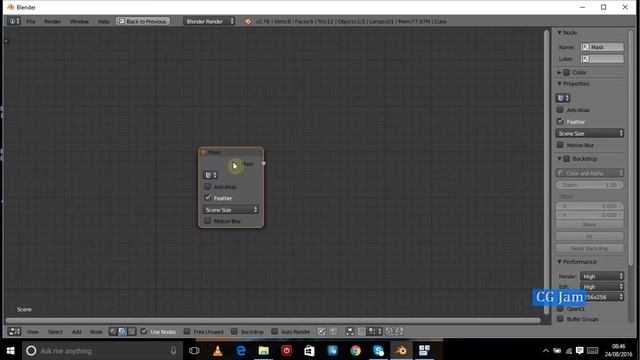Enable Buffer Groups checkbox
This screenshot has width=640, height=360.
tap(560, 319)
